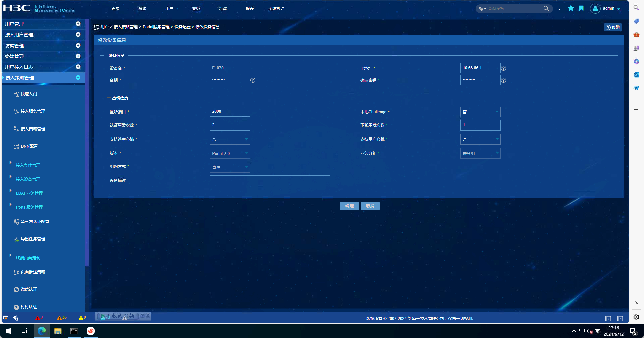Click the H3C Intelligent Management Center logo
The width and height of the screenshot is (644, 338).
[x=40, y=8]
